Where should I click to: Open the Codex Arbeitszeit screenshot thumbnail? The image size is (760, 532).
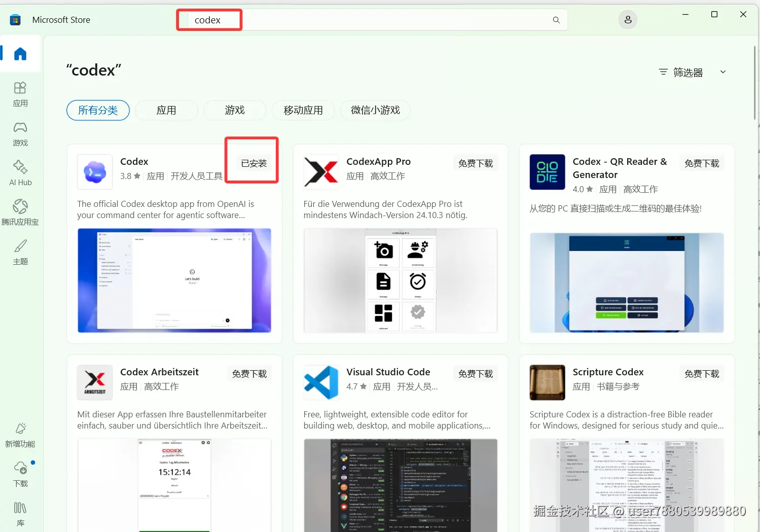(174, 485)
